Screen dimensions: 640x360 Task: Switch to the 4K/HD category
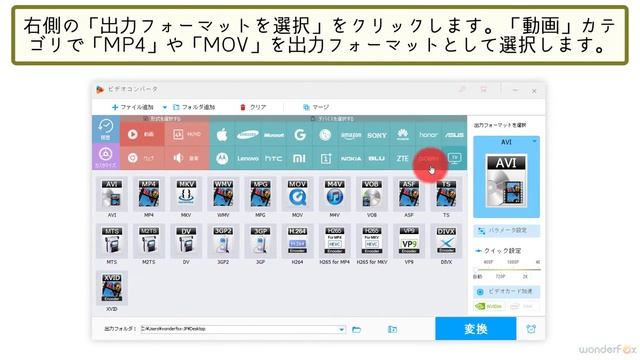(x=187, y=134)
